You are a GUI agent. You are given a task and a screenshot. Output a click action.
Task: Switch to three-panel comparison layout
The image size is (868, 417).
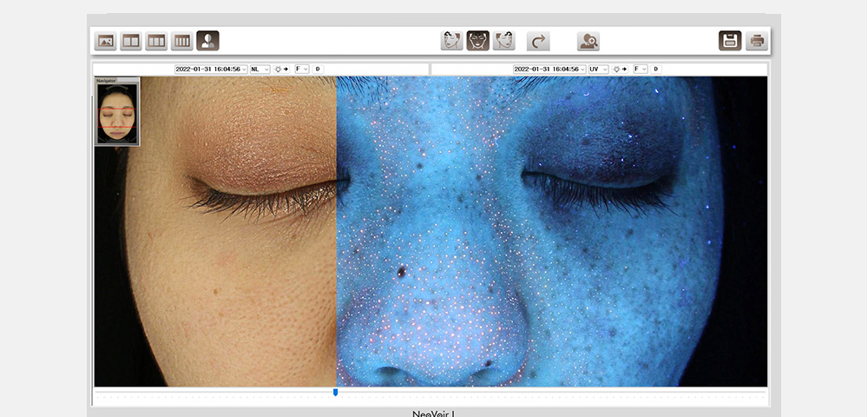click(x=156, y=41)
